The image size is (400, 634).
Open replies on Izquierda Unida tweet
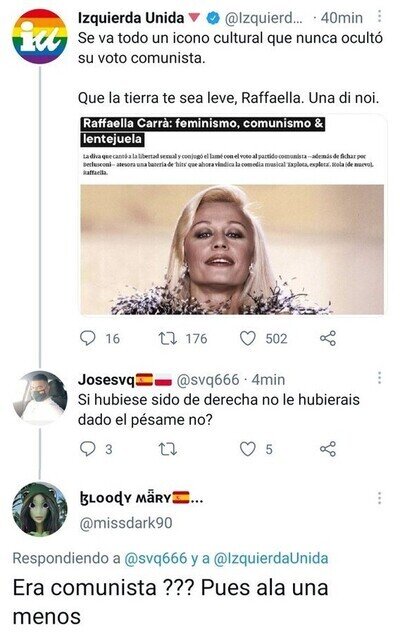[x=87, y=338]
